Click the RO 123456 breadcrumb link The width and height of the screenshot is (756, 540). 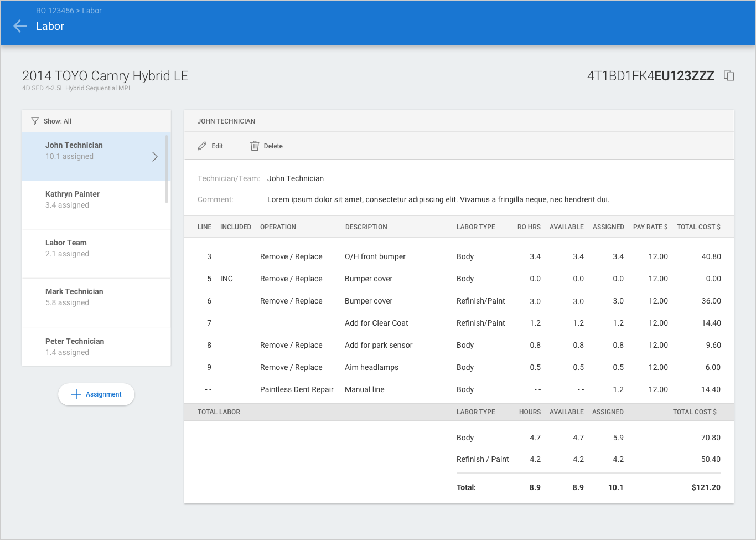55,11
